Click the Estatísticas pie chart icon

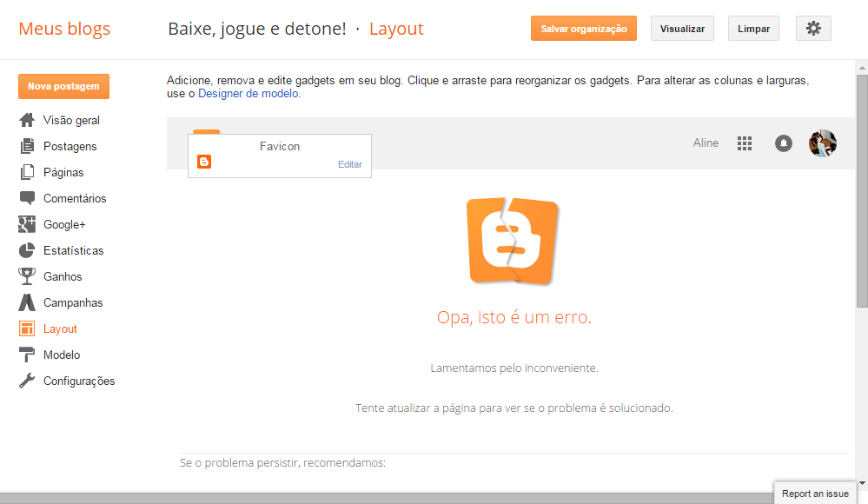(27, 250)
